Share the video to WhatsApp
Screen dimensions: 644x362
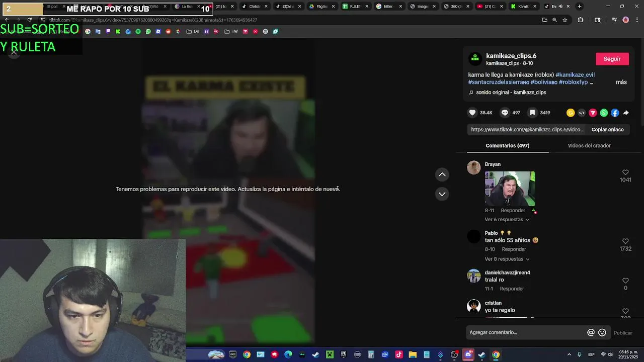[604, 113]
